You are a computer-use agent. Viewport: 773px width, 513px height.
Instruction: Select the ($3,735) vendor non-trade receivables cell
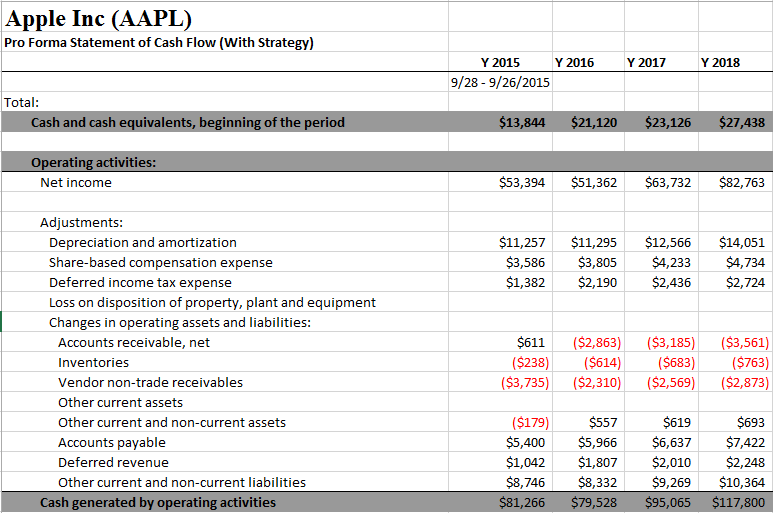(522, 383)
